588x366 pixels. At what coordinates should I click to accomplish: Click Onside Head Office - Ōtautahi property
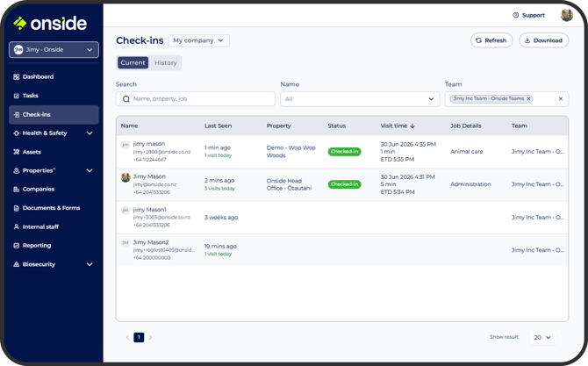[x=289, y=184]
